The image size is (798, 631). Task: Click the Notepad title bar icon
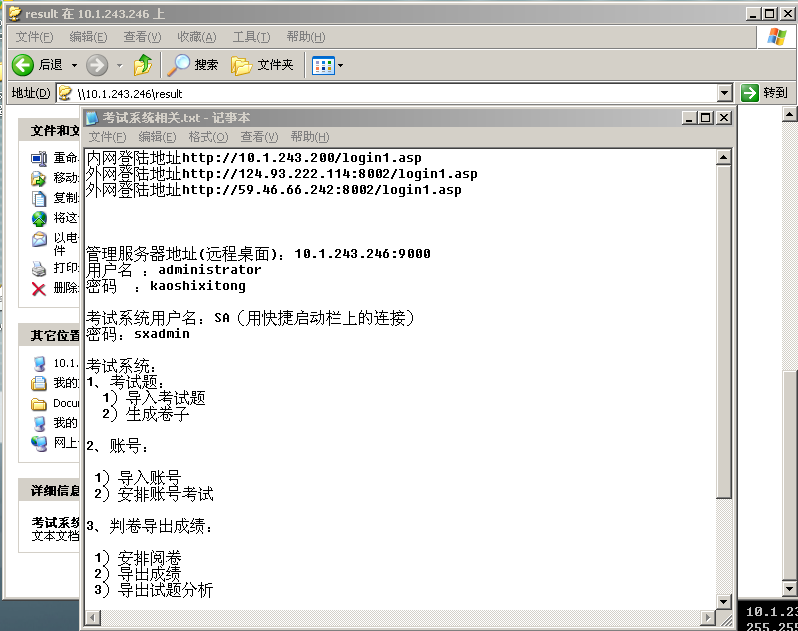92,118
